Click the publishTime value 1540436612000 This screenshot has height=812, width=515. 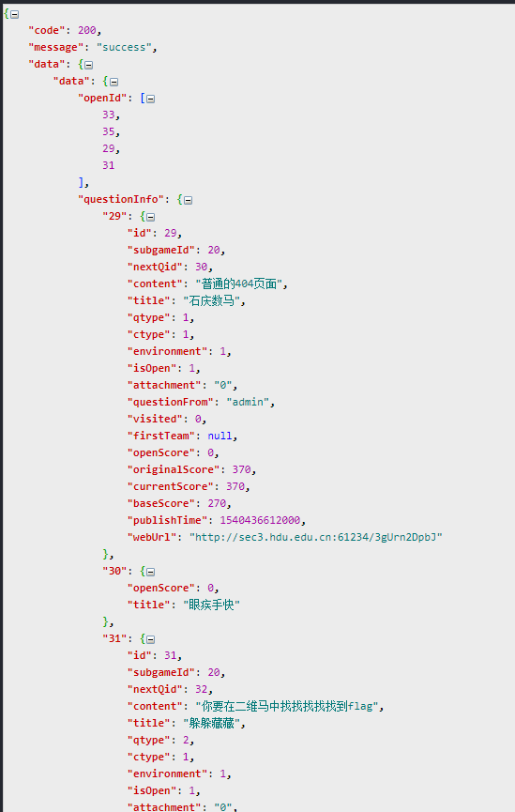tap(260, 520)
